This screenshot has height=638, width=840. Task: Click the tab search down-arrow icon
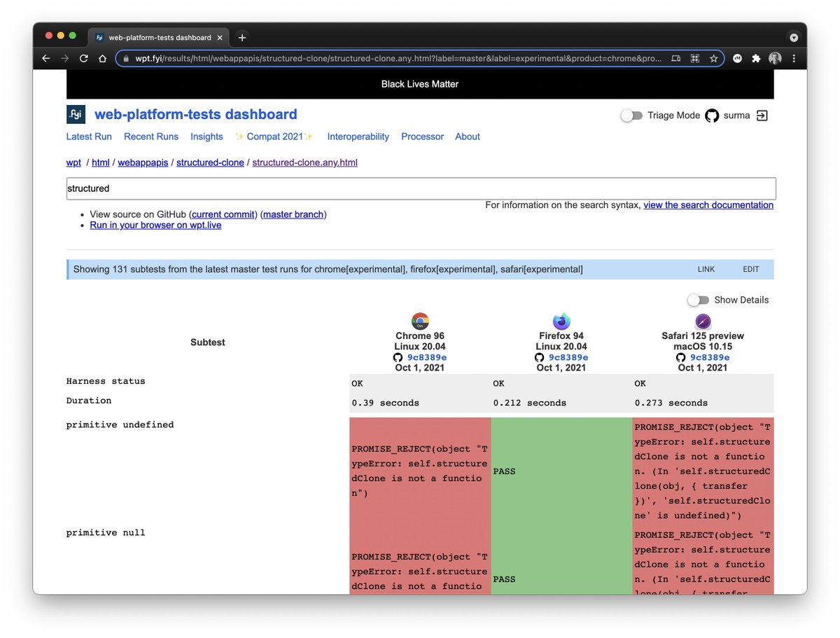[x=793, y=38]
